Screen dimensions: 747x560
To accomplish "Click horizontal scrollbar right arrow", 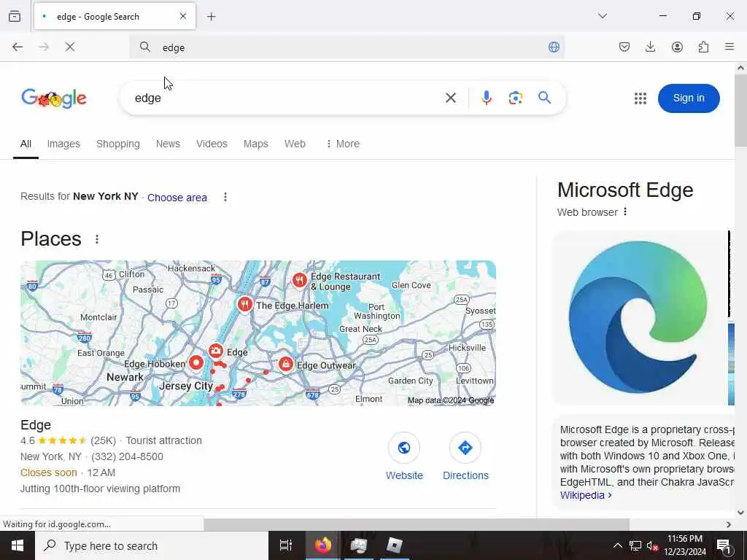I will click(729, 524).
